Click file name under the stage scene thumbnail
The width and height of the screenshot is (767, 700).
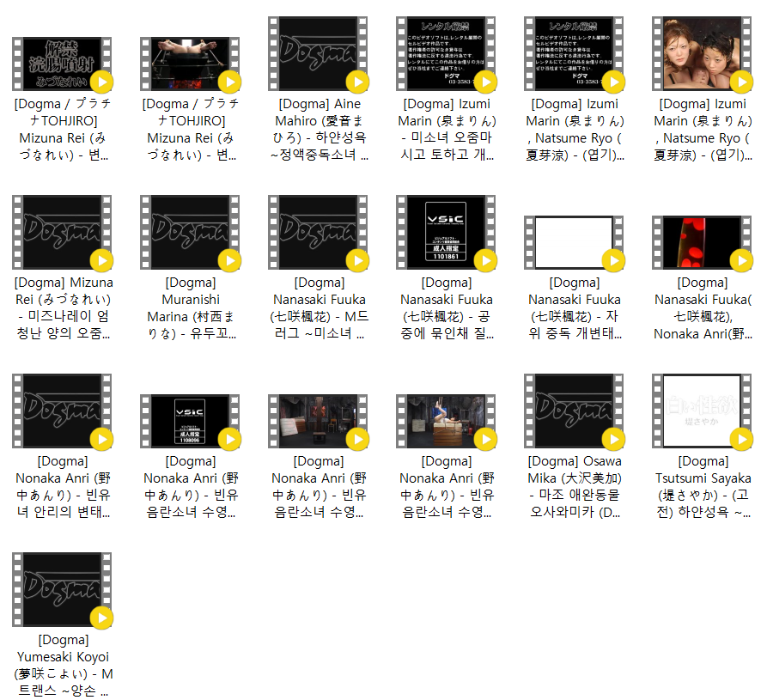click(x=191, y=130)
